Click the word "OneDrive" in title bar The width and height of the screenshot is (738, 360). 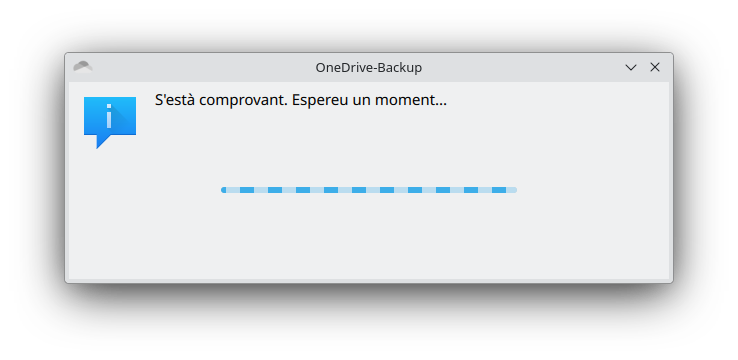click(344, 68)
